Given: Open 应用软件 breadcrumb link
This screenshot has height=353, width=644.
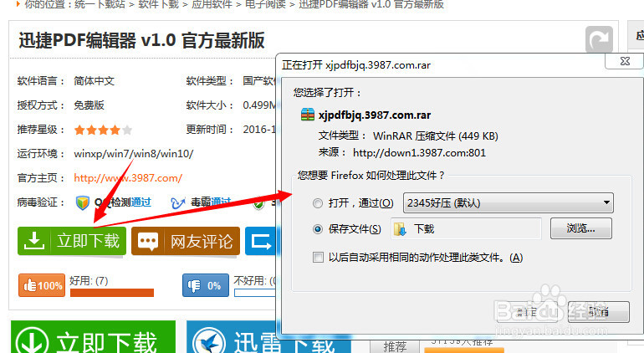Looking at the screenshot, I should coord(212,4).
